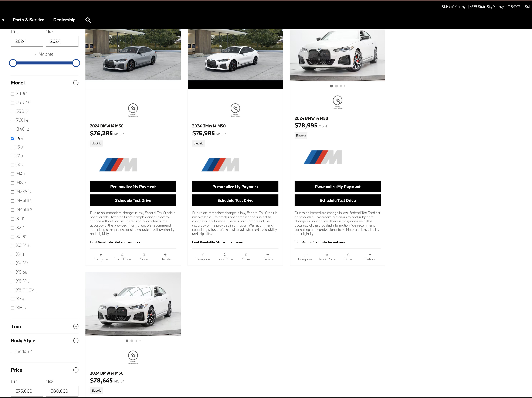Save the $78,995 i4 M50
Screen dimensions: 532x398
(x=348, y=257)
